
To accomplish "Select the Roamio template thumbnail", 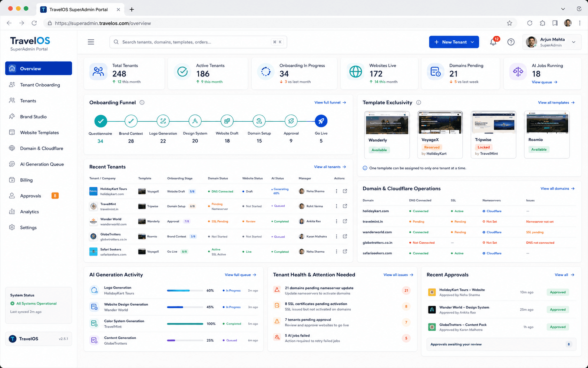I will click(x=547, y=122).
